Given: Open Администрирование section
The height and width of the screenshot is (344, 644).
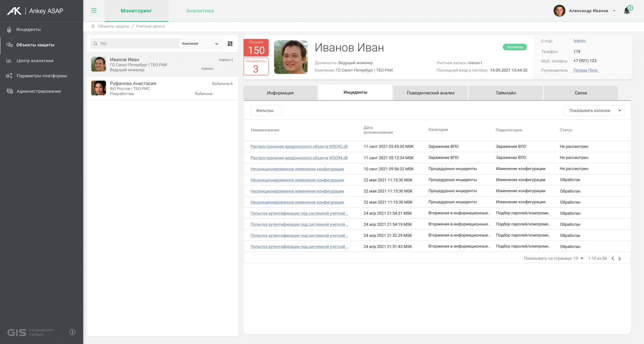Looking at the screenshot, I should click(39, 91).
